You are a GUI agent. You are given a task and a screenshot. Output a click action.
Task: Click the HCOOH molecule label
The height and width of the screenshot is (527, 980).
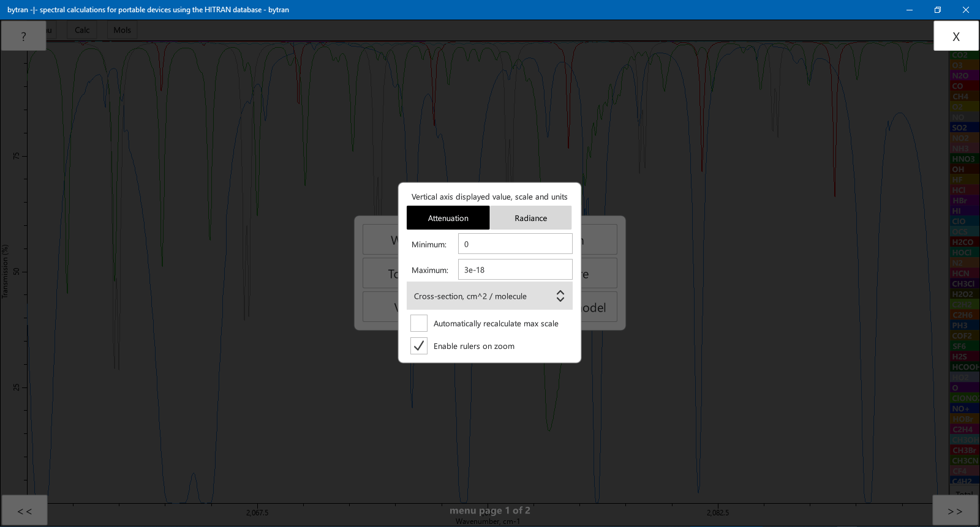click(x=964, y=367)
